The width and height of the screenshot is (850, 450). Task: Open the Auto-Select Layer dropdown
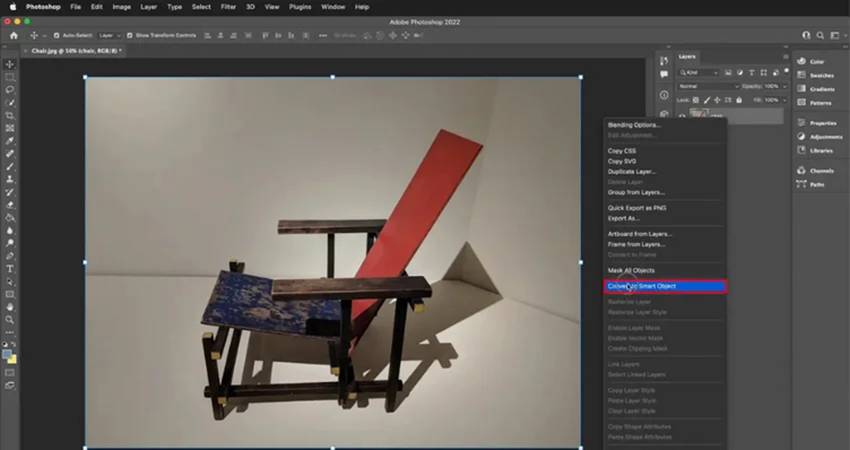[110, 35]
